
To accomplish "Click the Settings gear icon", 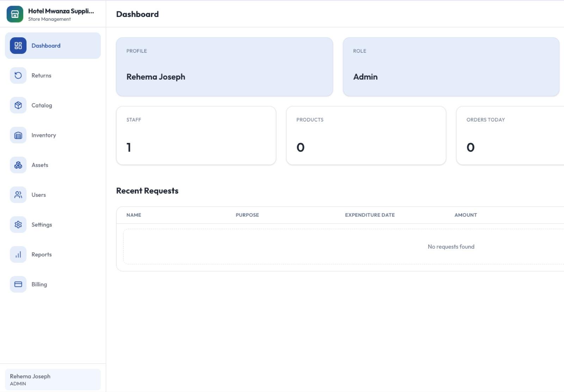I will point(18,225).
